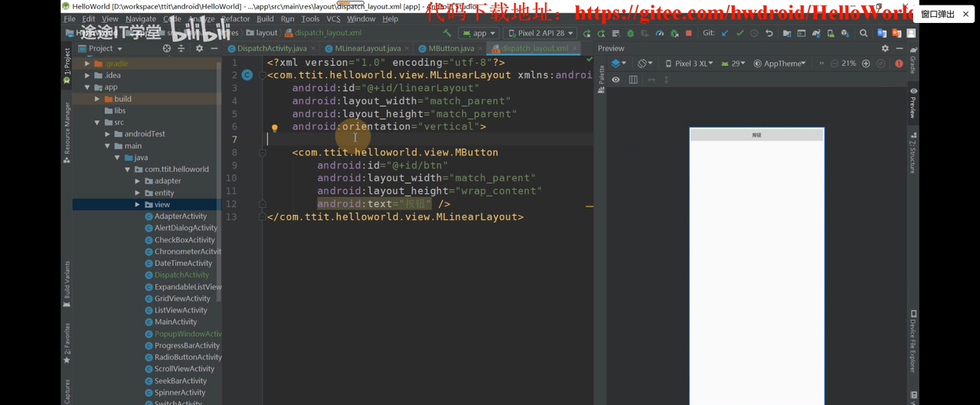The image size is (980, 405).
Task: Click the Profile app gauge icon
Action: [659, 33]
